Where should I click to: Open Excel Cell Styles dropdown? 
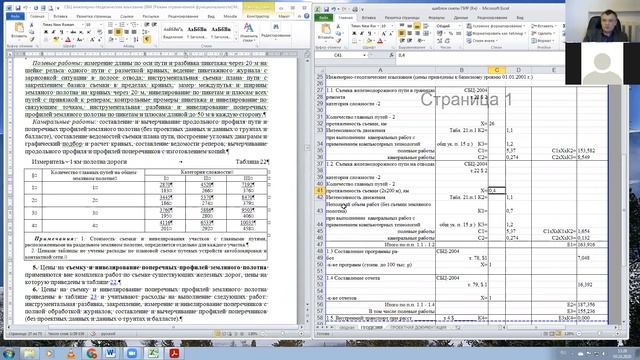pos(482,41)
